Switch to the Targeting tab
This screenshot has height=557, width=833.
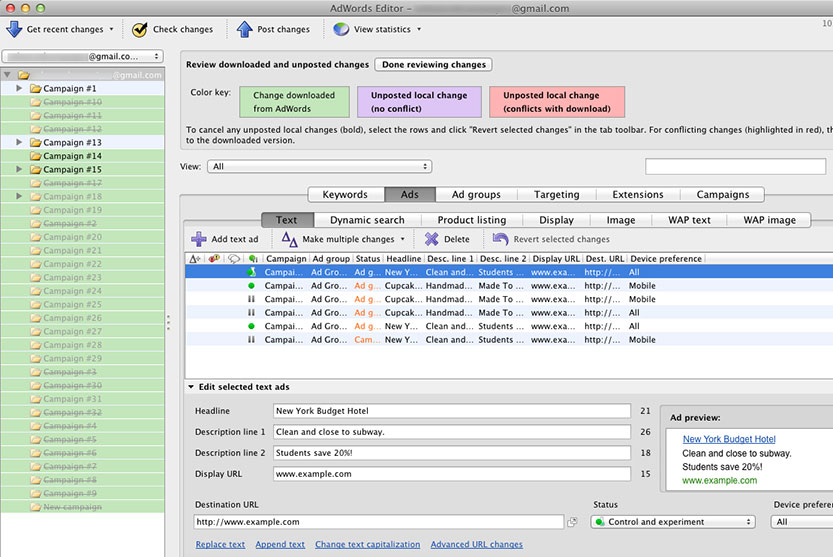[557, 195]
